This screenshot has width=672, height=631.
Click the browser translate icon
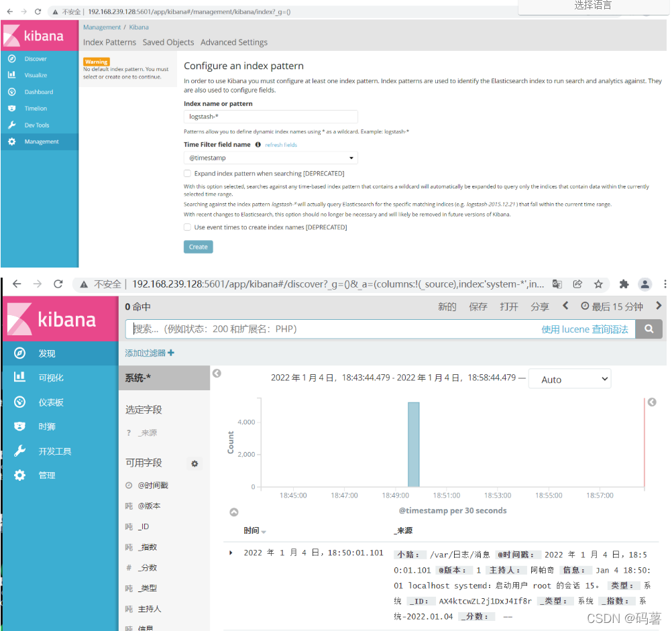click(557, 284)
